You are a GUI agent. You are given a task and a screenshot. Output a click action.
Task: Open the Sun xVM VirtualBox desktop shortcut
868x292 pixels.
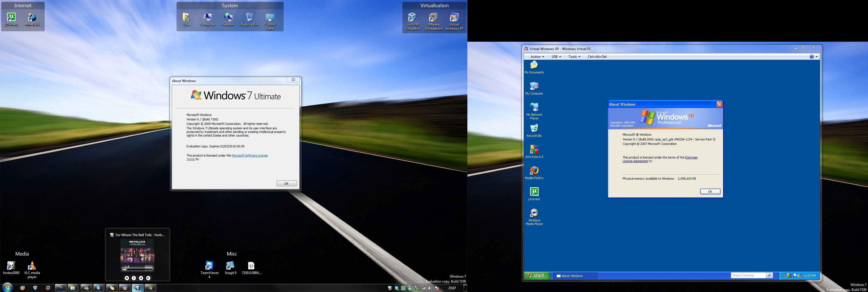(412, 18)
